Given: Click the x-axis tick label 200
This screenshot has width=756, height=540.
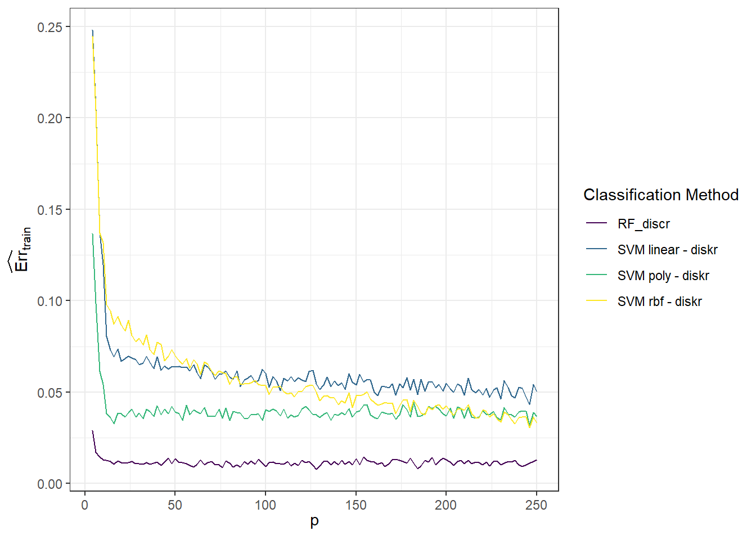Looking at the screenshot, I should pyautogui.click(x=445, y=505).
